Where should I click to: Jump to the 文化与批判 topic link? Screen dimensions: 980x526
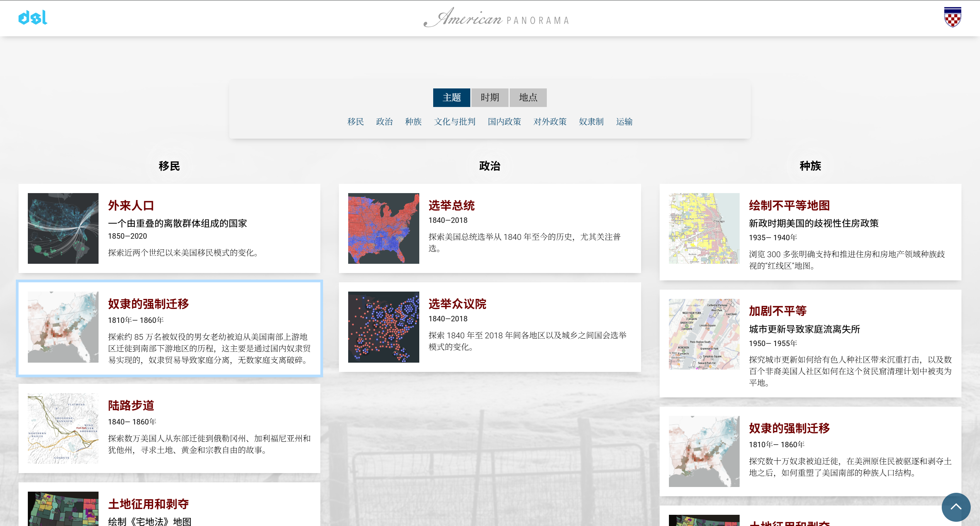(x=454, y=122)
